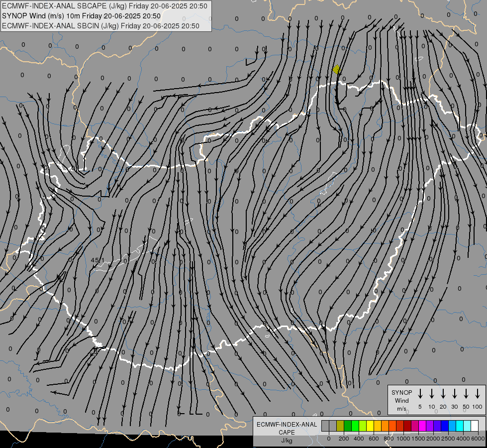Click the 5 value under wind legend arrow
This screenshot has width=487, height=448.
420,407
